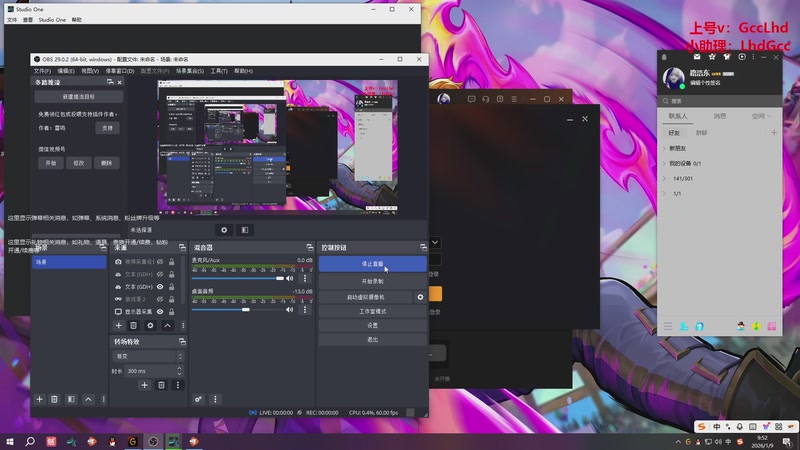The image size is (800, 450).
Task: Move scene up with scenes arrow icon
Action: 88,399
